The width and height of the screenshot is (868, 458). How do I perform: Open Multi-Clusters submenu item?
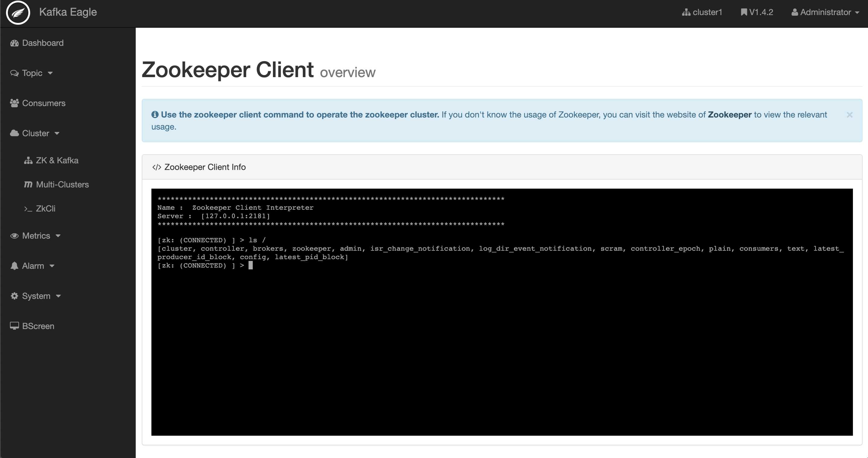[62, 185]
